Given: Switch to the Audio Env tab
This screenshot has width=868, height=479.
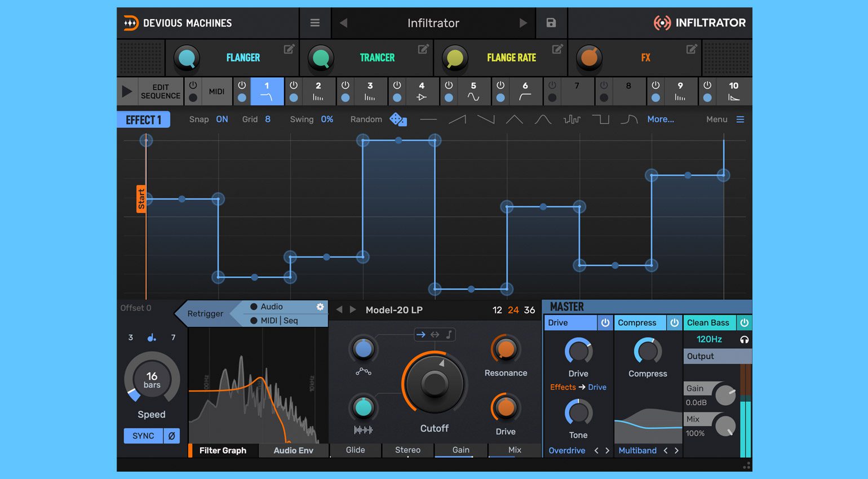Looking at the screenshot, I should click(293, 450).
